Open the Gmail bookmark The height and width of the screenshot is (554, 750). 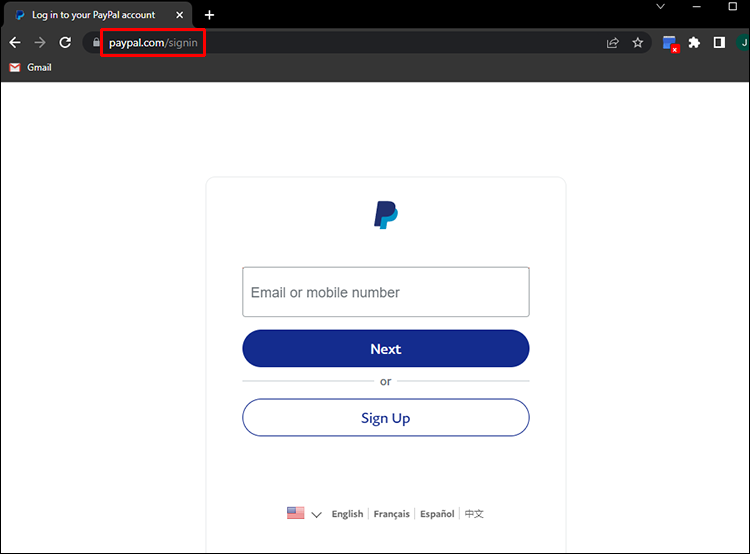click(31, 67)
